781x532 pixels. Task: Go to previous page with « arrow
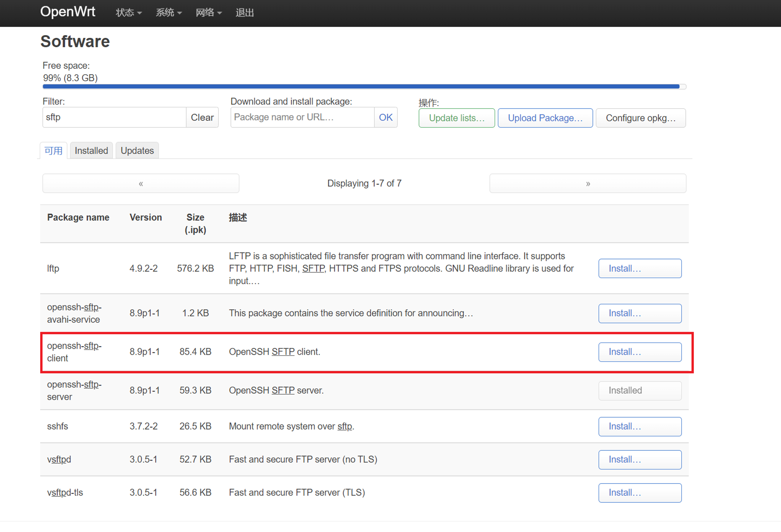(141, 184)
